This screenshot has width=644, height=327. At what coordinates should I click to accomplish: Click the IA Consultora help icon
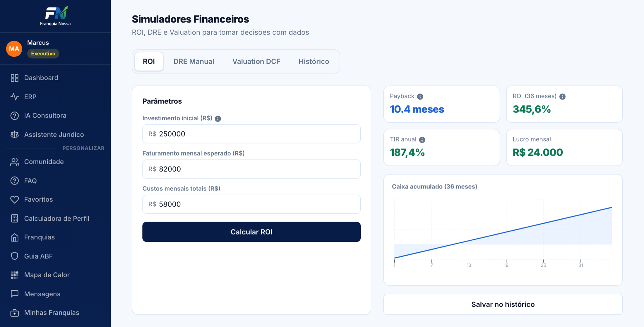pyautogui.click(x=14, y=116)
